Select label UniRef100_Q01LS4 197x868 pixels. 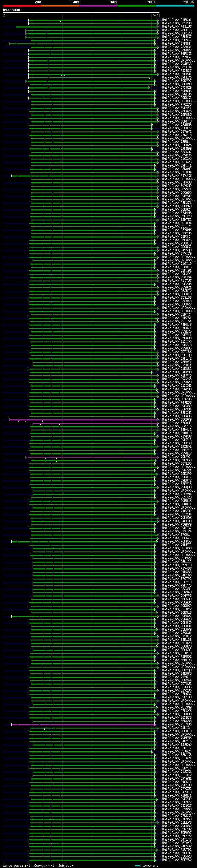[176, 67]
